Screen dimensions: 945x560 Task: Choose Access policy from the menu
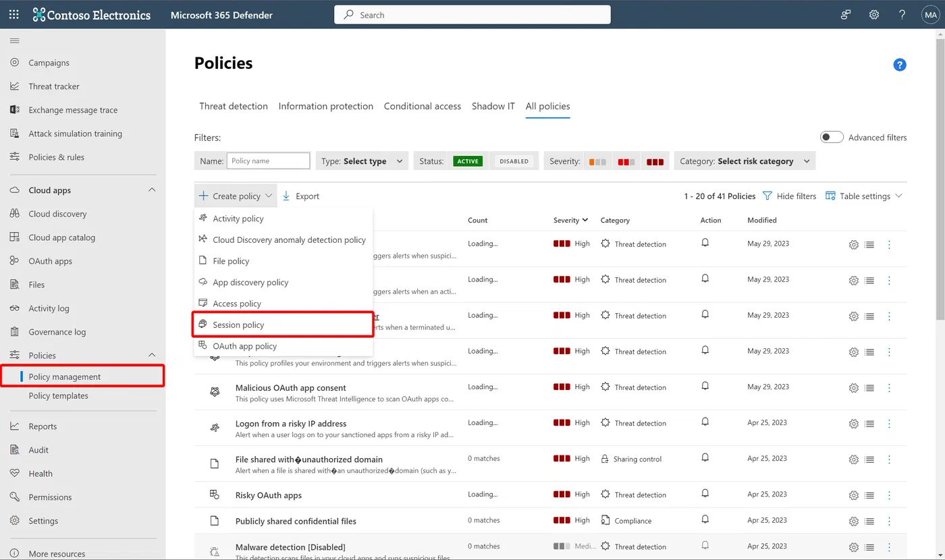pos(283,304)
